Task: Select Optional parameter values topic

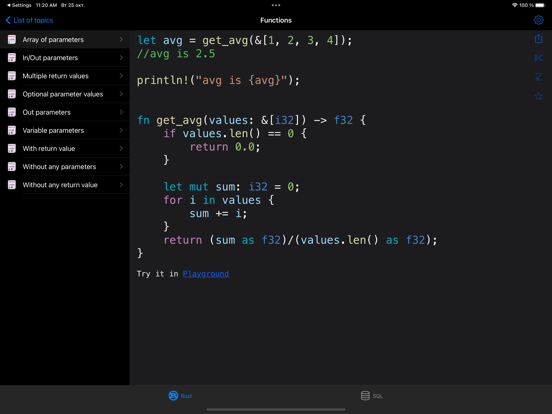Action: pyautogui.click(x=65, y=94)
